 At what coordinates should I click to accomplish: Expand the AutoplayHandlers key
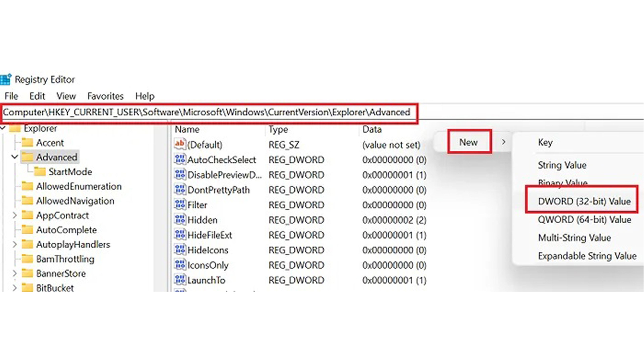(15, 244)
